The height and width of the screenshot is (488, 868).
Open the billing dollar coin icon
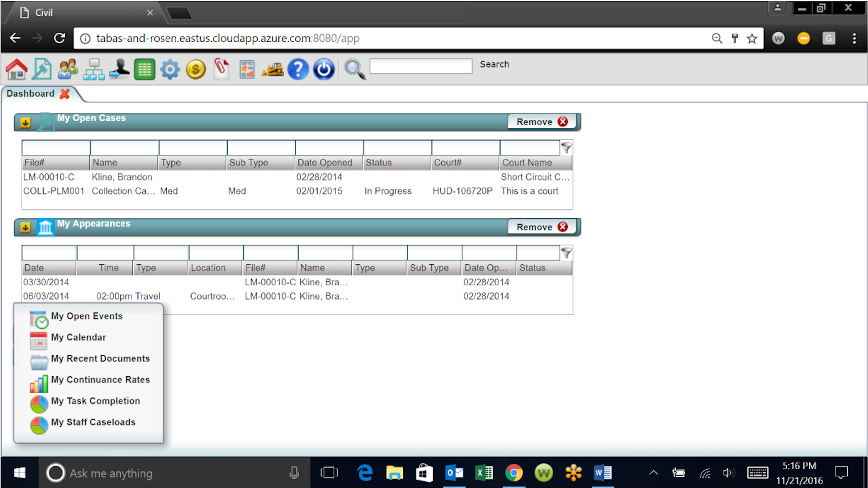[196, 69]
